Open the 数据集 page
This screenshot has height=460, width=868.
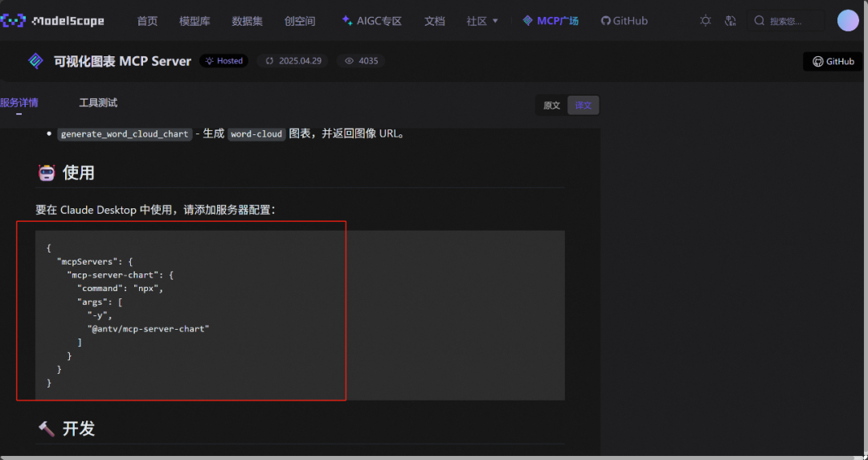coord(247,21)
